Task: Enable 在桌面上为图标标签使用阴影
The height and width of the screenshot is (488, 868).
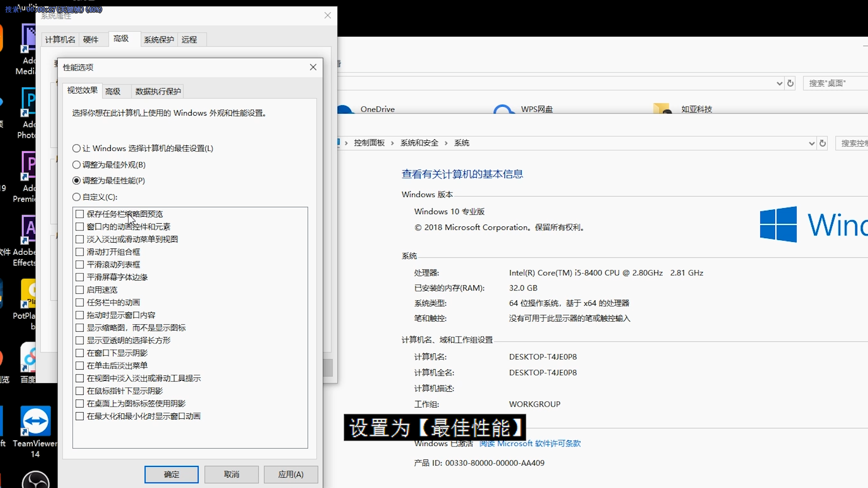Action: click(80, 404)
